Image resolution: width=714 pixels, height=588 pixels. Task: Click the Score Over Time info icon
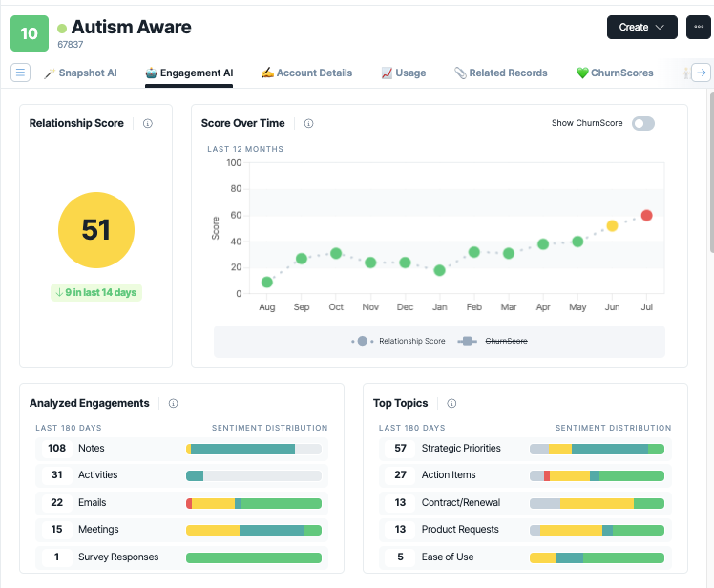point(308,123)
